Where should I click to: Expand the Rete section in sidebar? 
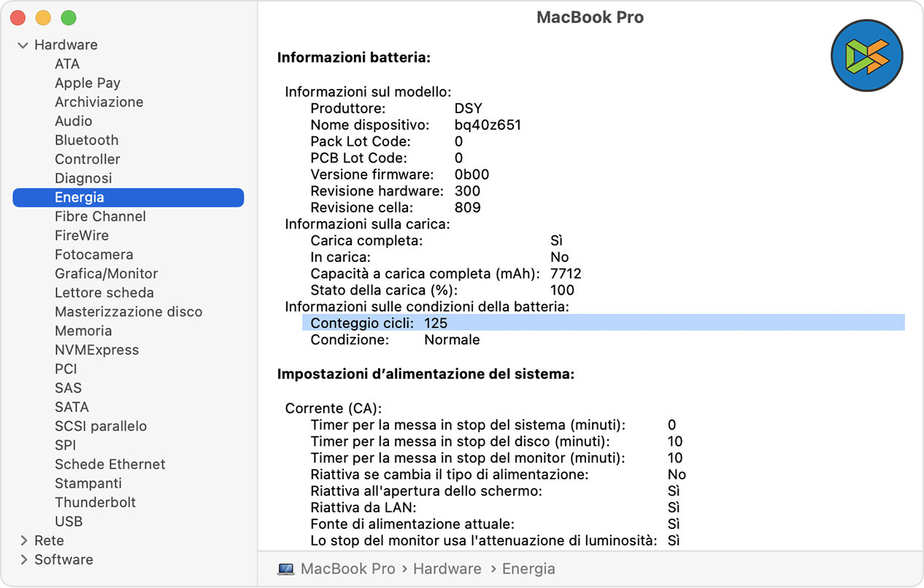click(x=23, y=541)
